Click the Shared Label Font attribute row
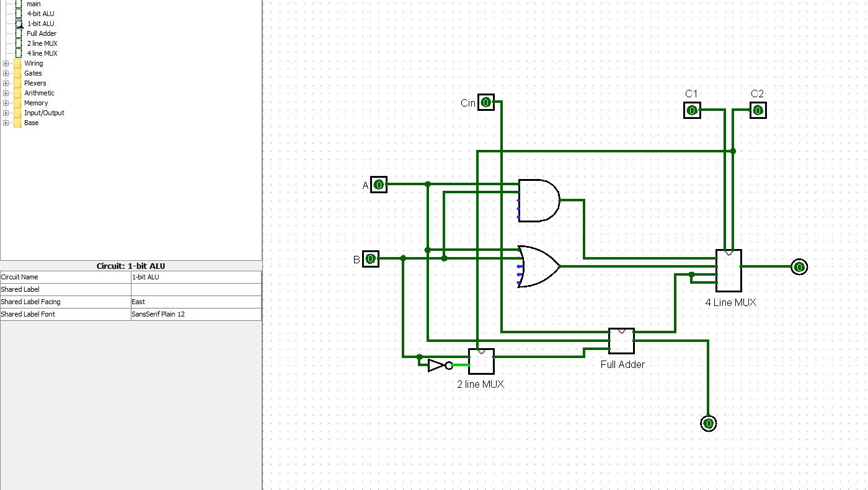The width and height of the screenshot is (868, 490). 196,314
